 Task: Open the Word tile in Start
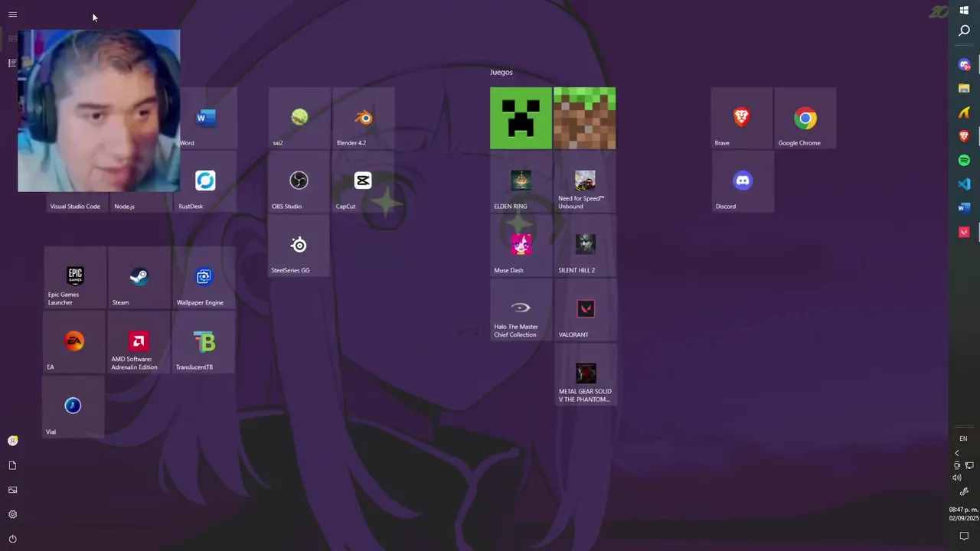[x=208, y=118]
